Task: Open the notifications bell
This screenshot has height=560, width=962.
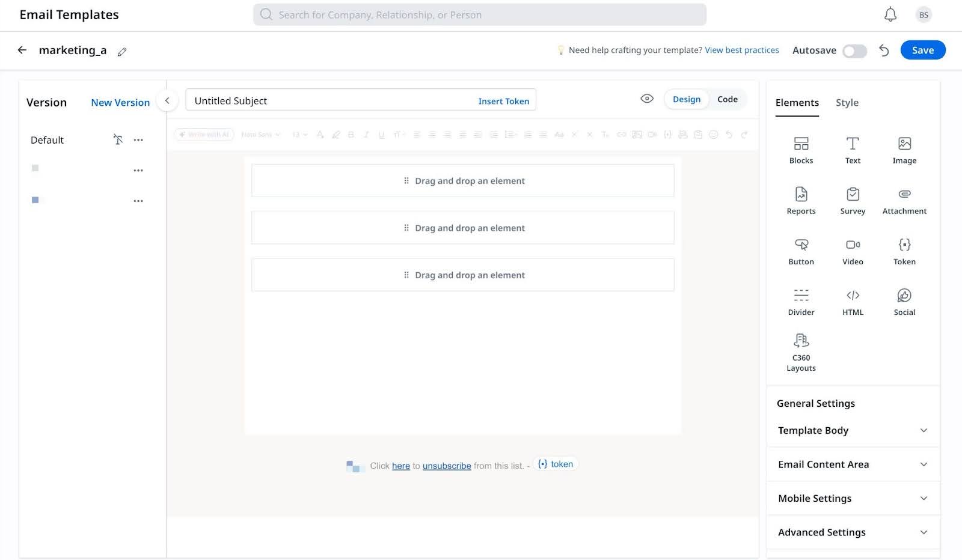Action: (x=891, y=14)
